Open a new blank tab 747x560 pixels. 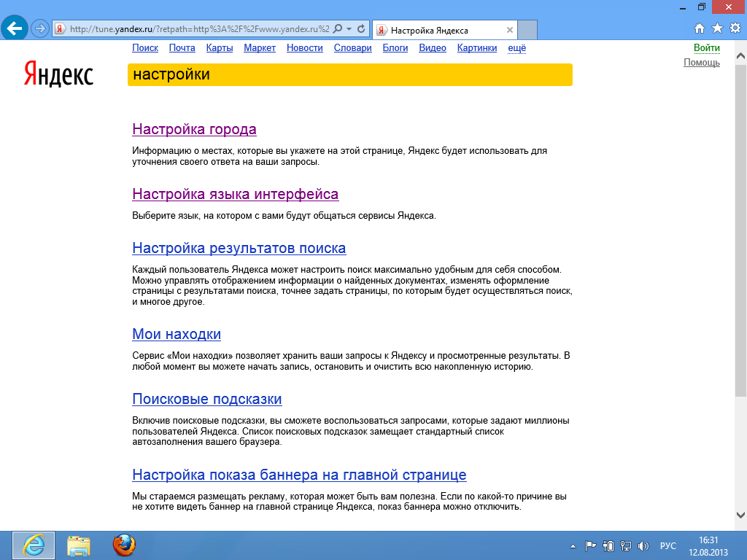(527, 30)
